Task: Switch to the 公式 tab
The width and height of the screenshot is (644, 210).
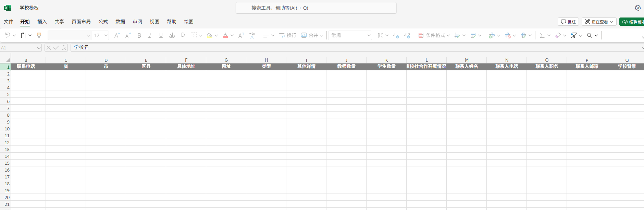Action: 103,22
